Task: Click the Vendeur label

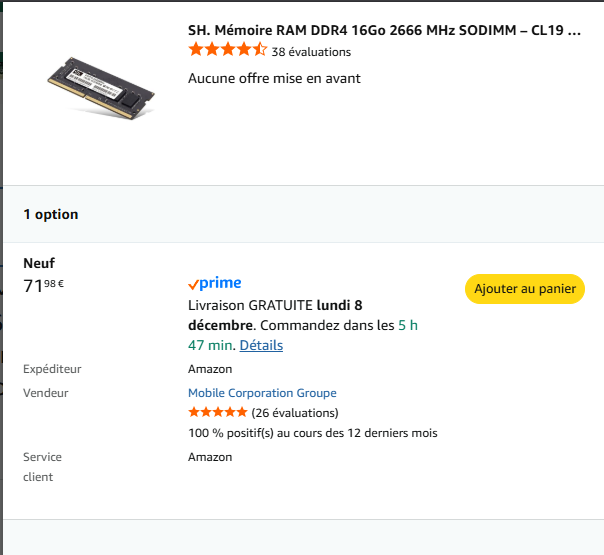Action: [x=46, y=393]
